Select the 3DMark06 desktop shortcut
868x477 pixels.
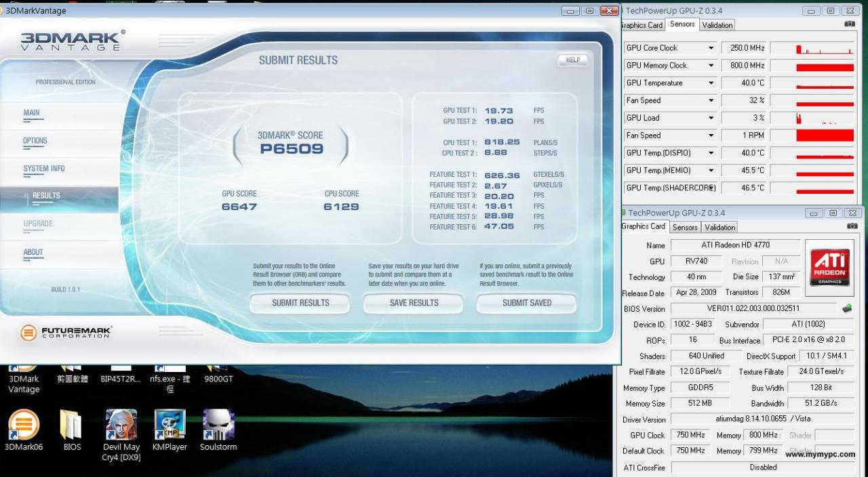(x=24, y=430)
